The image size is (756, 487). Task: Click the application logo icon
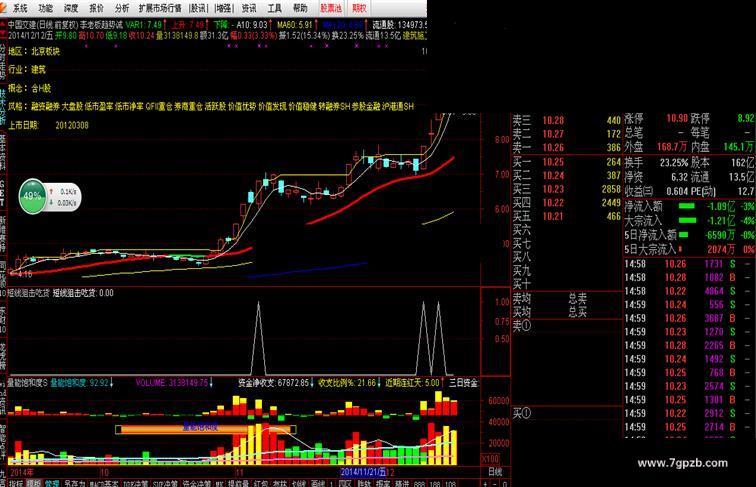pyautogui.click(x=4, y=7)
